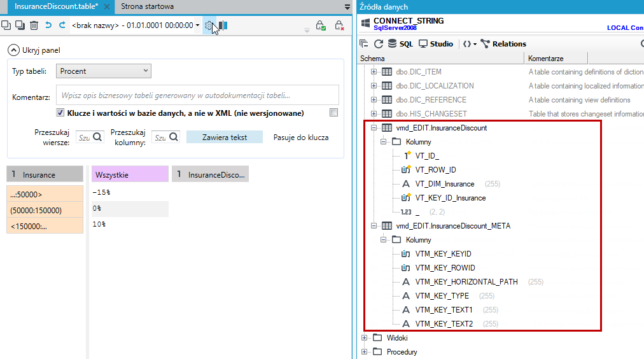Click the Insurance dimension header

[45, 174]
